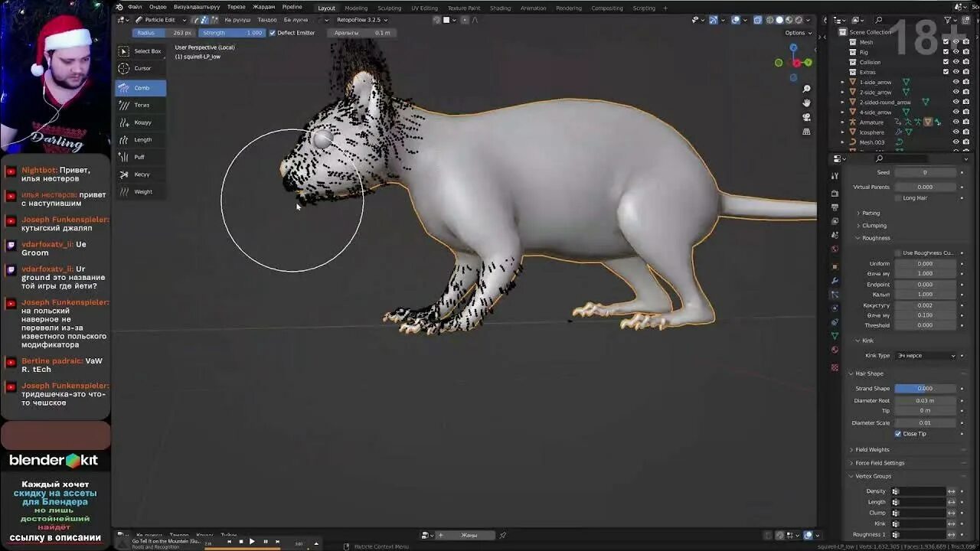The height and width of the screenshot is (551, 980).
Task: Open the Object Data green triangle tab
Action: [835, 335]
